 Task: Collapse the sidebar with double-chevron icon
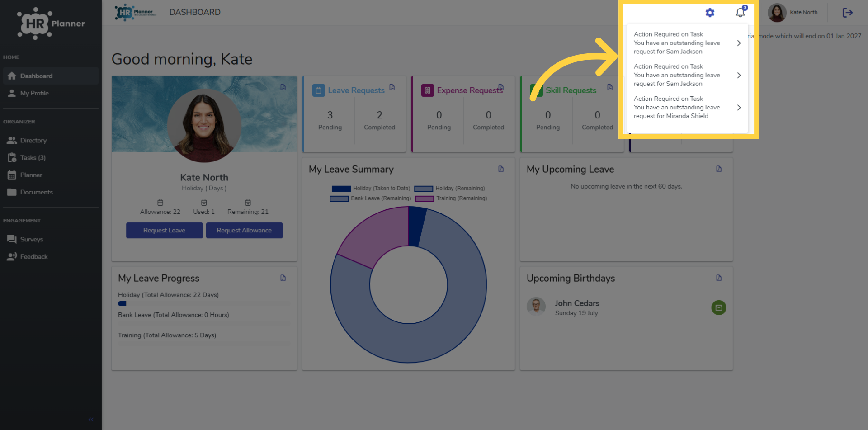[91, 420]
